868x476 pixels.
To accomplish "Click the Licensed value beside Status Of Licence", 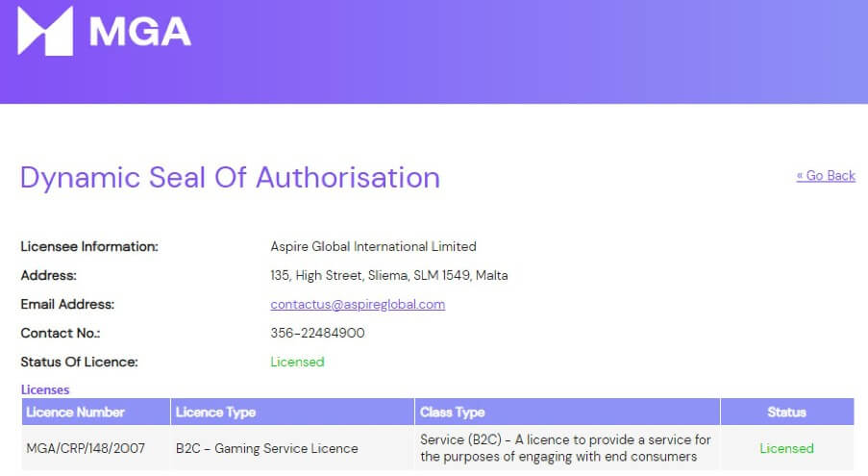I will tap(297, 362).
